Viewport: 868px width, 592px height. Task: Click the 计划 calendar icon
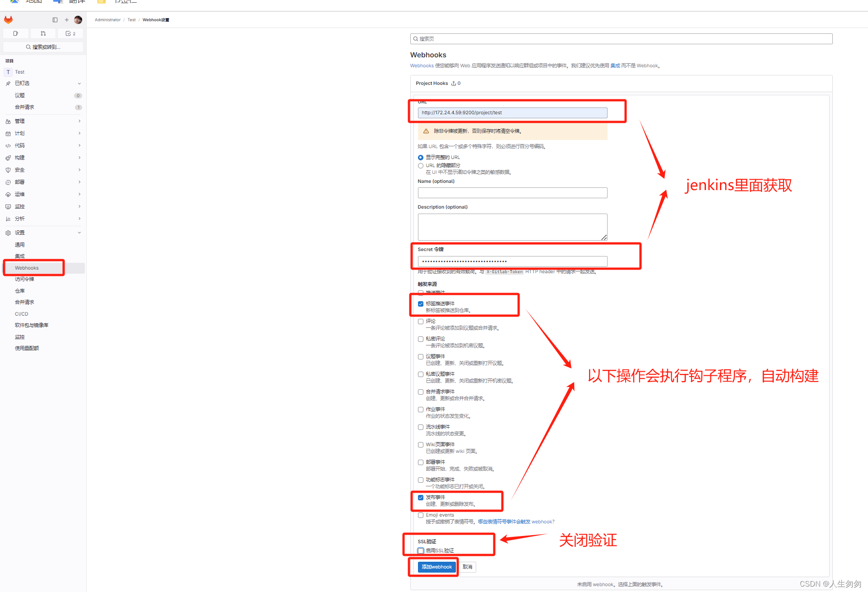(x=8, y=134)
